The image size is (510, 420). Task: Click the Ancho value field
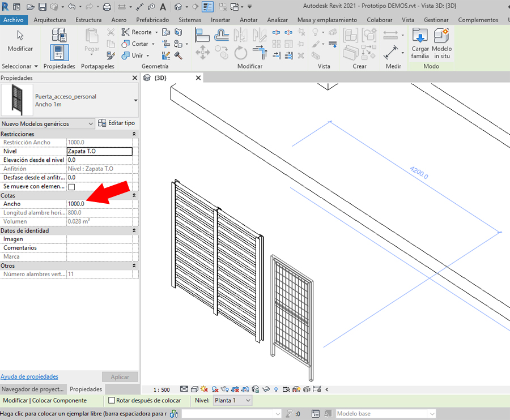click(99, 204)
